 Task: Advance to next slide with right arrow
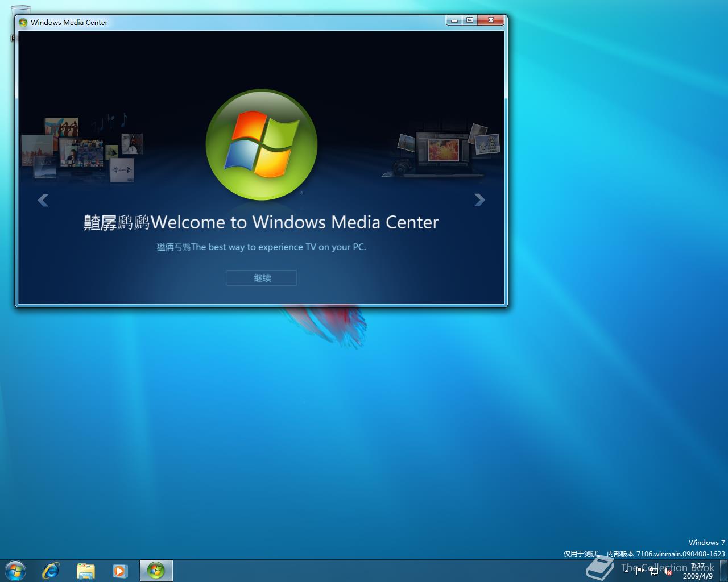pyautogui.click(x=479, y=200)
